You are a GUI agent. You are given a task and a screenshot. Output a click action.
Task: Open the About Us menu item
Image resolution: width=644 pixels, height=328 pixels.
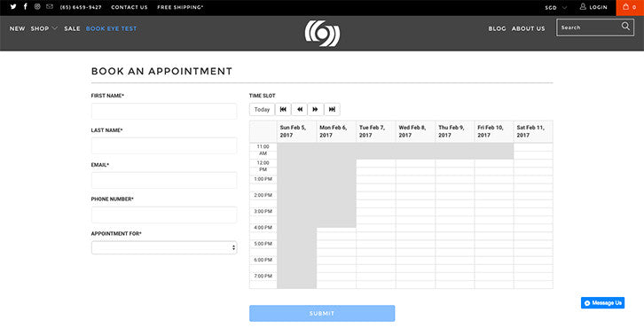[x=528, y=28]
